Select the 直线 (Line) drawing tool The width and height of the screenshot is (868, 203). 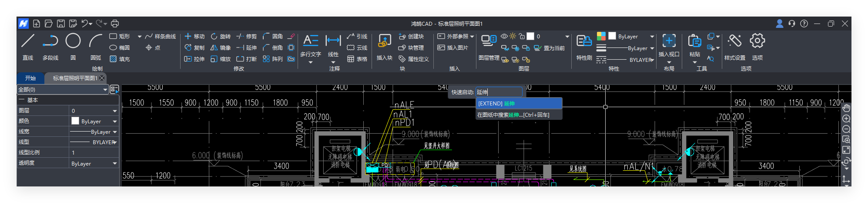(28, 46)
